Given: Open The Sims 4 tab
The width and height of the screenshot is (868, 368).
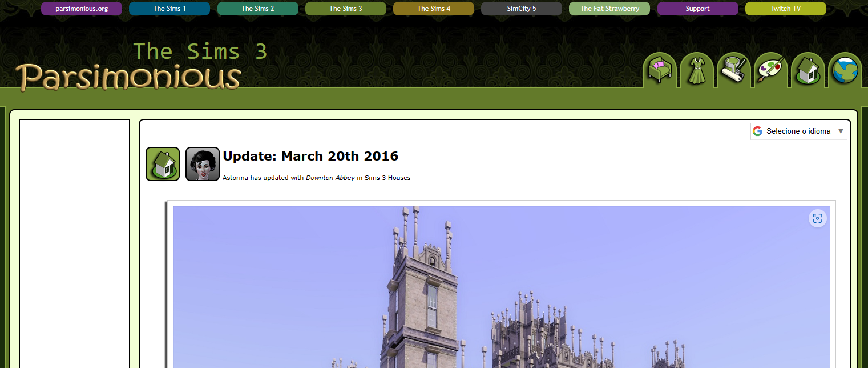Looking at the screenshot, I should point(434,9).
